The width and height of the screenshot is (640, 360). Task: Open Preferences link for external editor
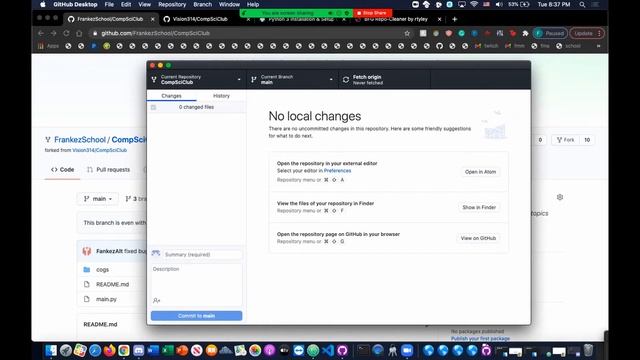(x=337, y=171)
